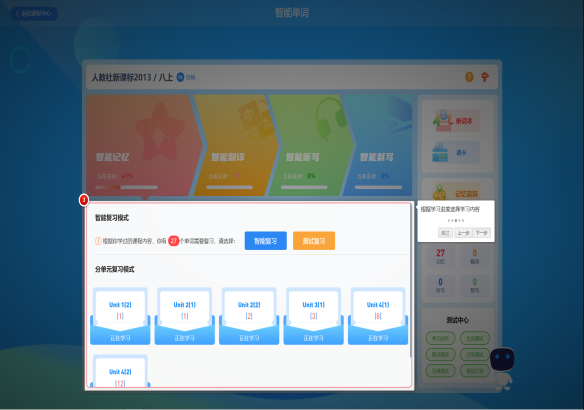Click the robot assistant mascot icon

(x=502, y=369)
